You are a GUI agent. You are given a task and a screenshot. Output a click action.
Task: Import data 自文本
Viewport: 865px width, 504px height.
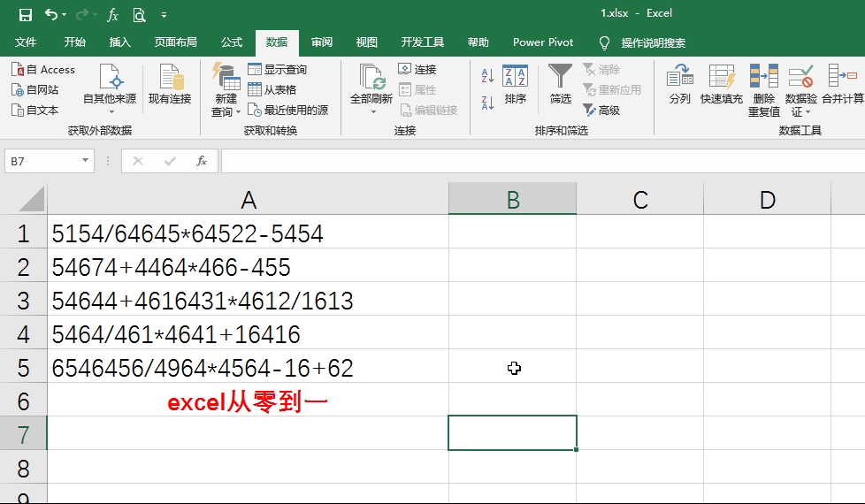(x=35, y=111)
